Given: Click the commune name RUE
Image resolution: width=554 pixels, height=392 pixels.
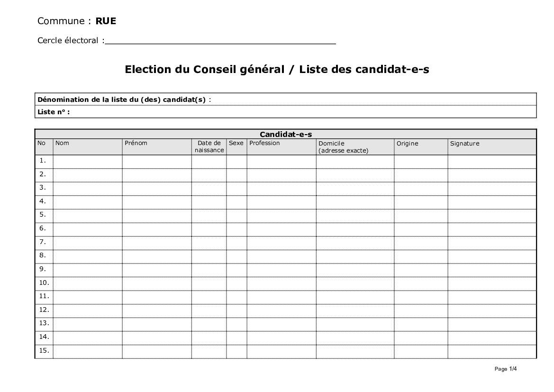Looking at the screenshot, I should (106, 21).
